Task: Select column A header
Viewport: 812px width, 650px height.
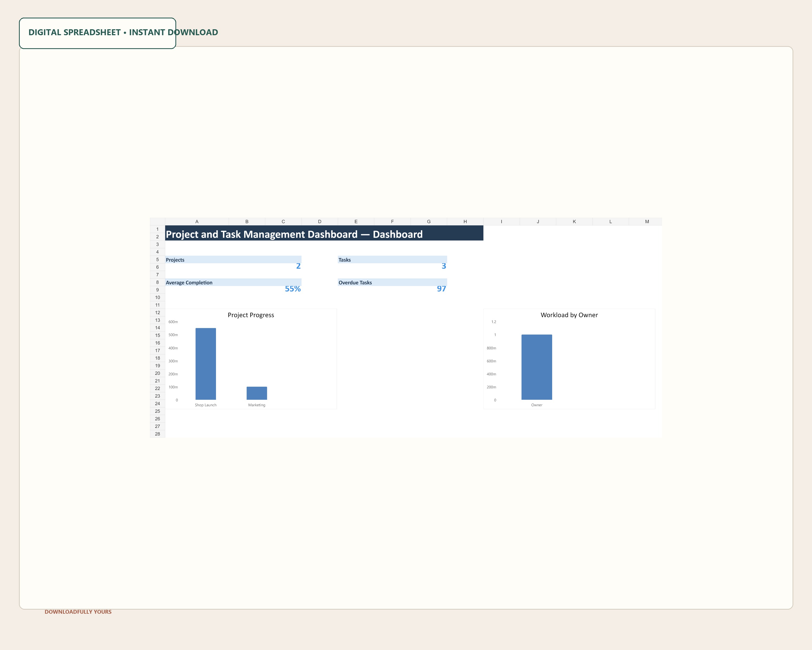Action: pyautogui.click(x=197, y=222)
